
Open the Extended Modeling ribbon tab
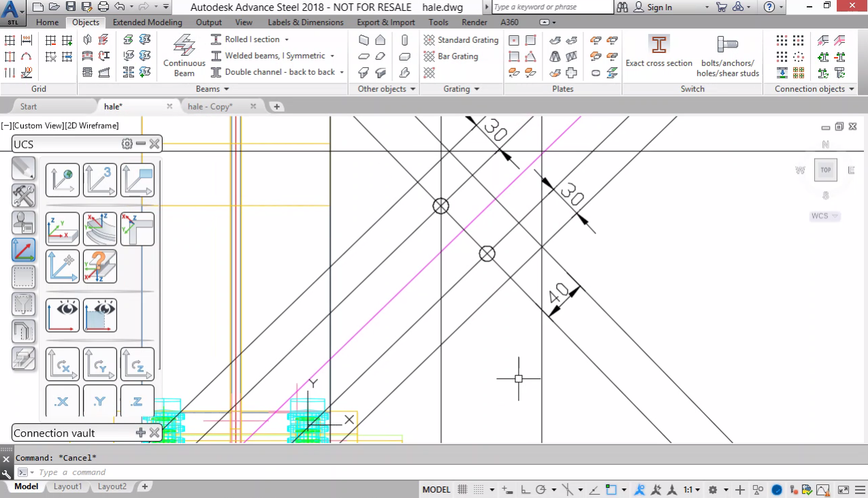[x=148, y=22]
